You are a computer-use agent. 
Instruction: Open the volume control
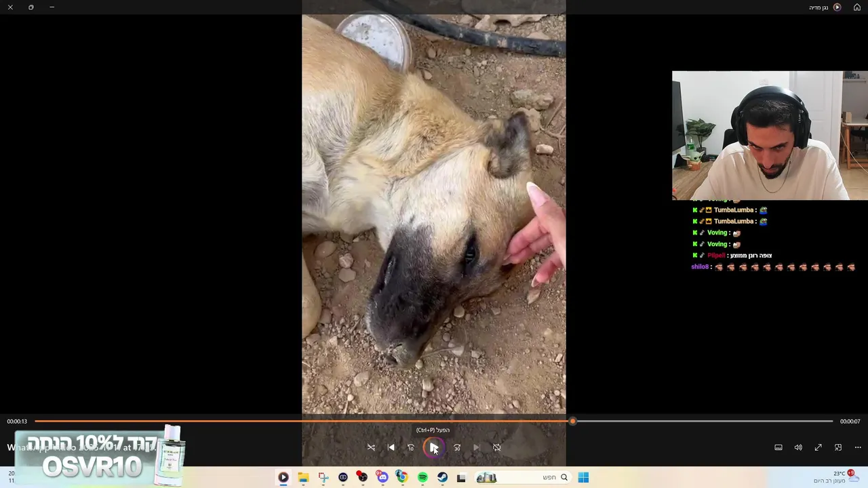coord(798,447)
